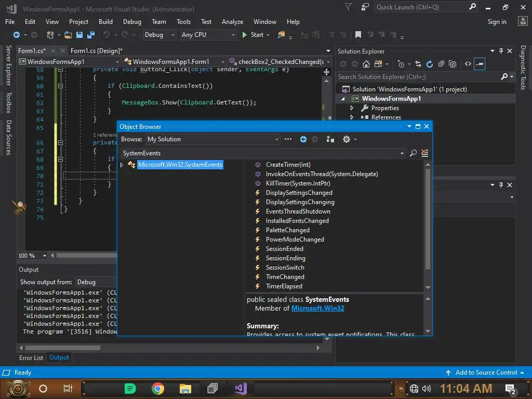Screen dimensions: 532x399
Task: Click the Save All toolbar icon
Action: click(91, 35)
